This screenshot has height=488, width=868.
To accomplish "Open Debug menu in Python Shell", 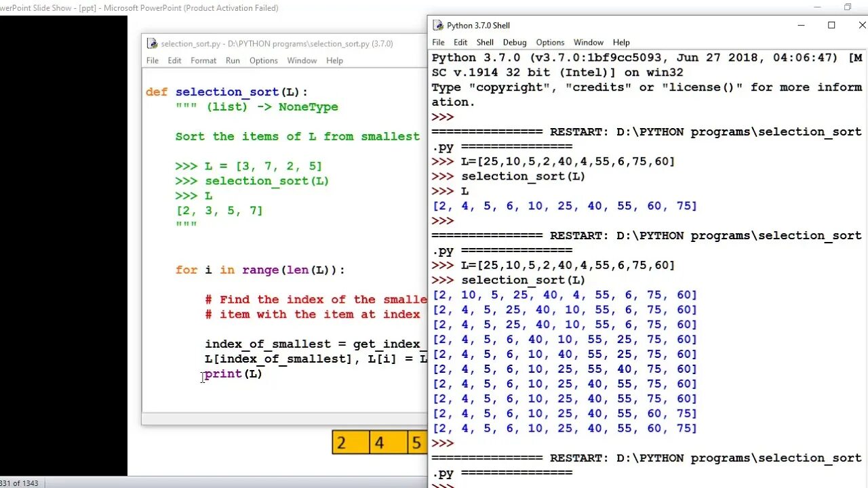I will click(515, 42).
